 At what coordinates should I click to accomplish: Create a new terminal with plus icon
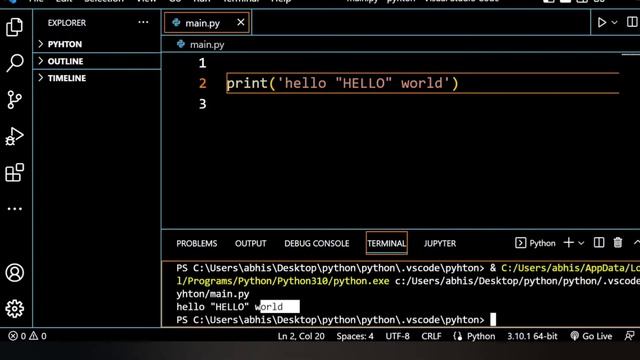tap(569, 243)
